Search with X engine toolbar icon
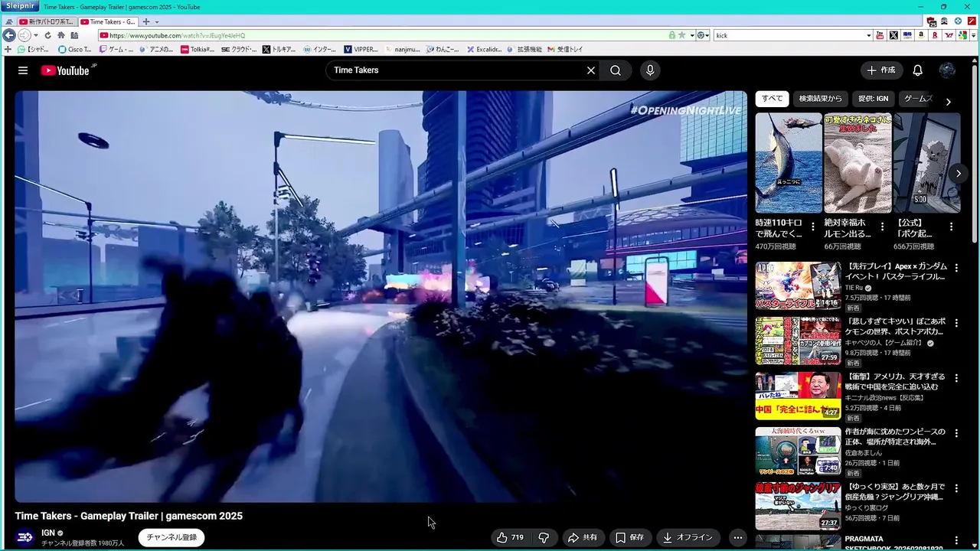The image size is (980, 551). pos(893,35)
